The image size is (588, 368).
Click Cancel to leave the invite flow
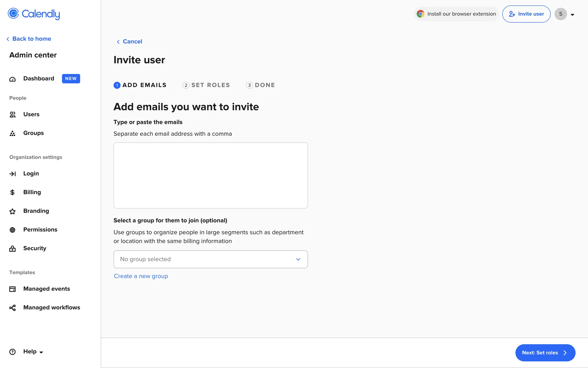click(x=132, y=41)
